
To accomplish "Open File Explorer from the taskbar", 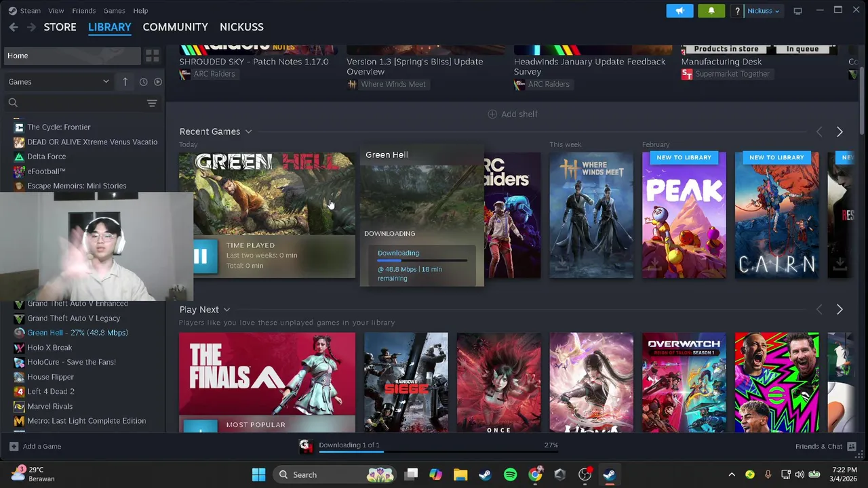I will coord(460,474).
